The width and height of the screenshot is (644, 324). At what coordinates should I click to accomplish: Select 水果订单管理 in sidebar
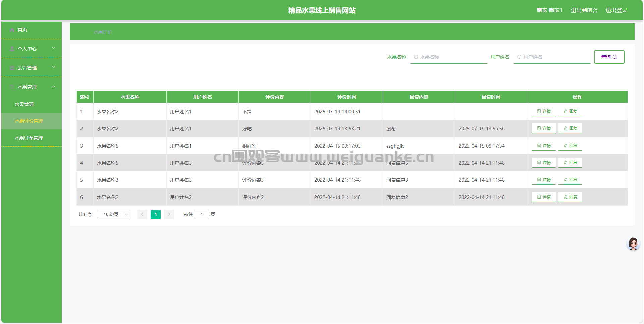(29, 138)
